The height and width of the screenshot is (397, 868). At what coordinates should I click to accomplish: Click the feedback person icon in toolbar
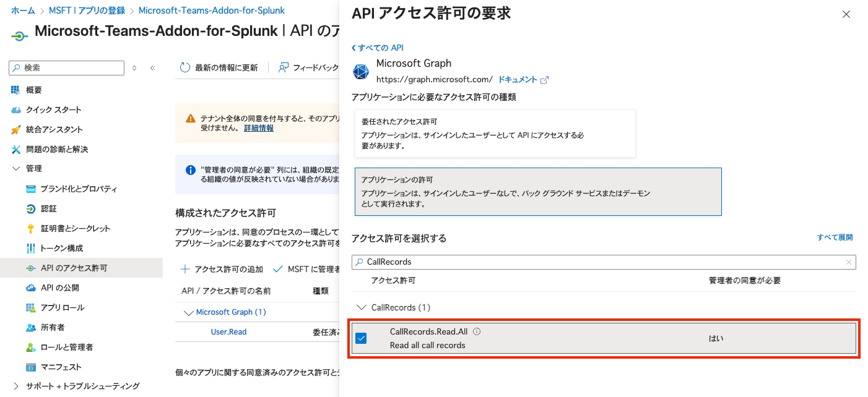click(x=284, y=67)
